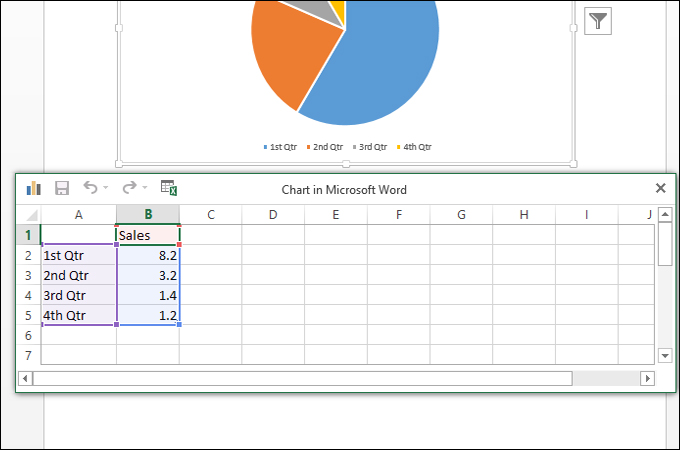Select column A header
Image resolution: width=680 pixels, height=450 pixels.
[x=78, y=215]
